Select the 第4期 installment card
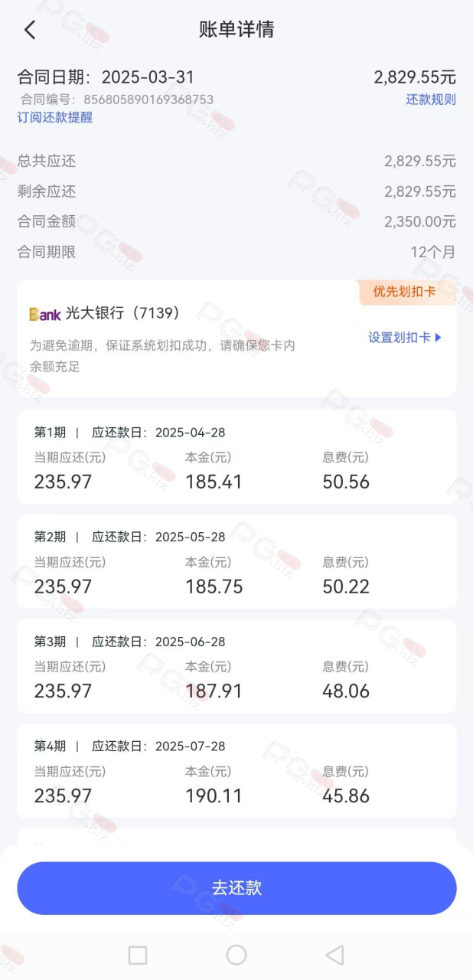473x980 pixels. coord(236,771)
